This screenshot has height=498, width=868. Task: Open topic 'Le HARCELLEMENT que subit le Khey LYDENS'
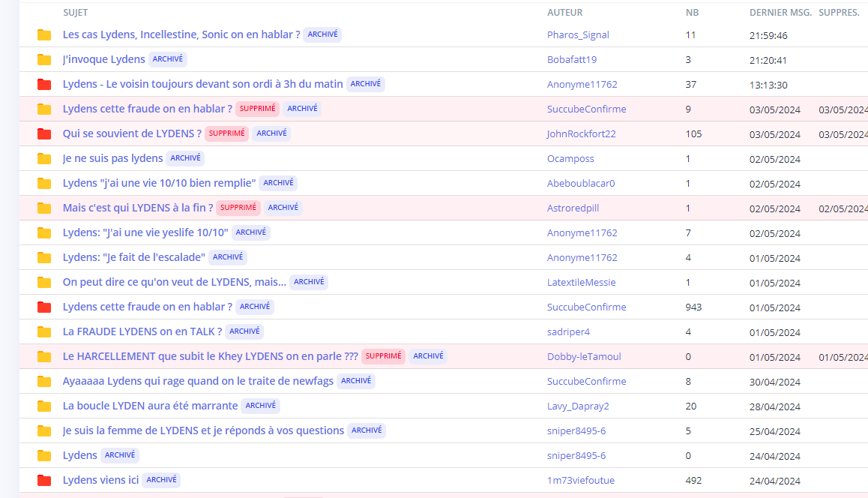211,356
